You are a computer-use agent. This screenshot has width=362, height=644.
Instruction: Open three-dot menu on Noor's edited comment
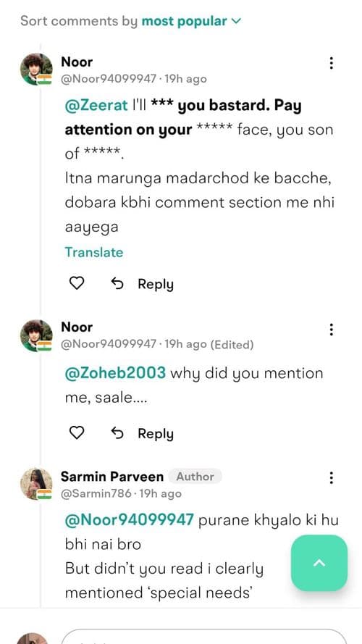click(x=331, y=329)
